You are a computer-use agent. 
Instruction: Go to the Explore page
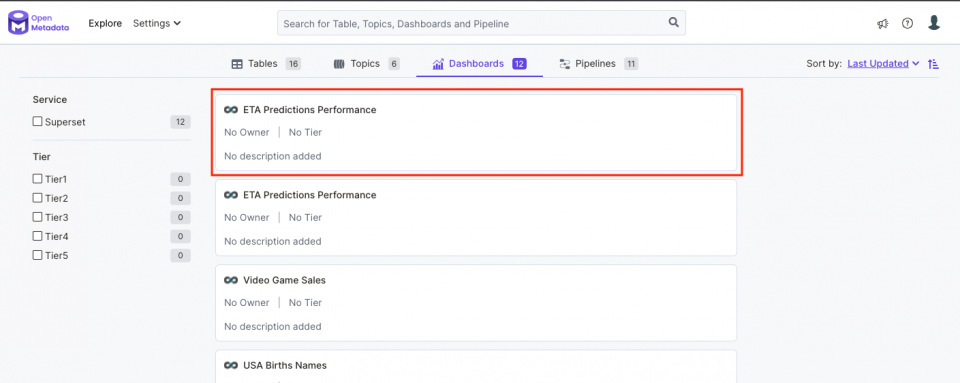point(105,23)
